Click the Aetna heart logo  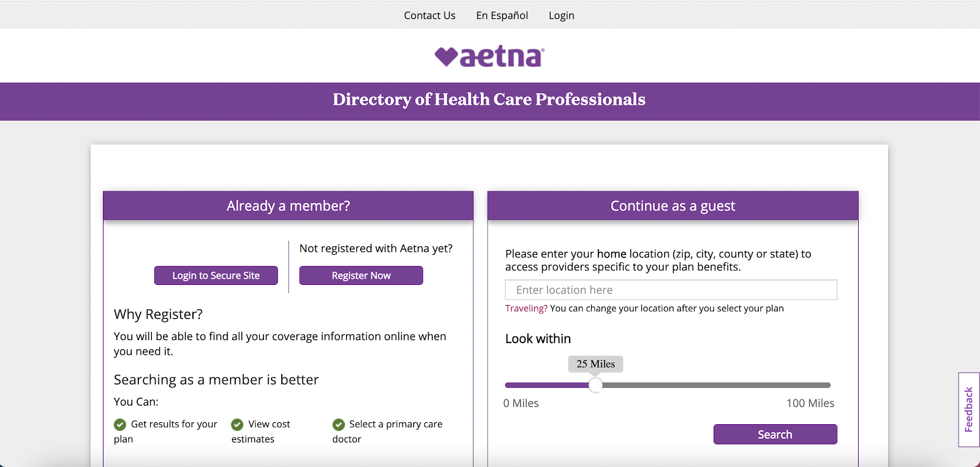(489, 56)
